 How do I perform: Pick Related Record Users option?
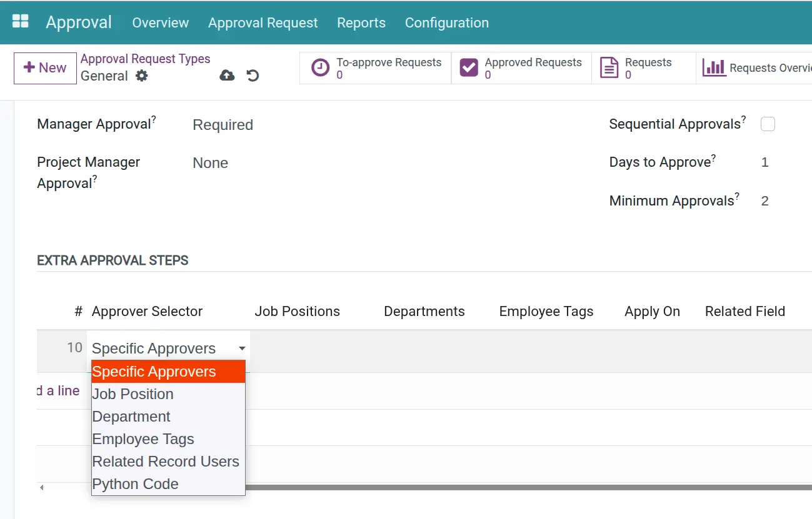coord(166,462)
